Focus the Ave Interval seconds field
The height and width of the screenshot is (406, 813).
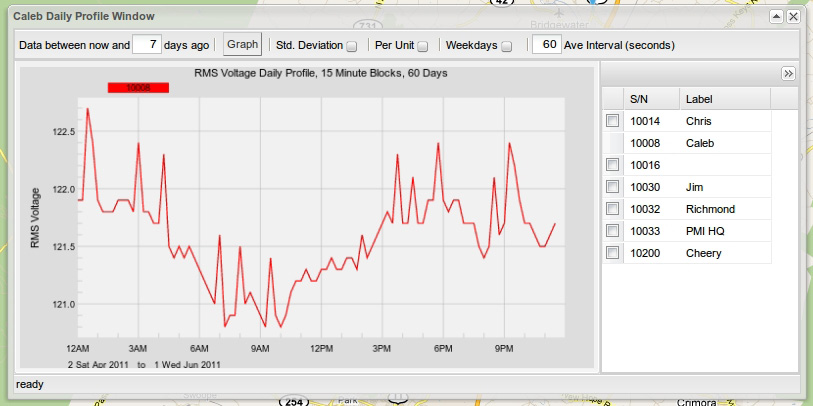click(546, 45)
